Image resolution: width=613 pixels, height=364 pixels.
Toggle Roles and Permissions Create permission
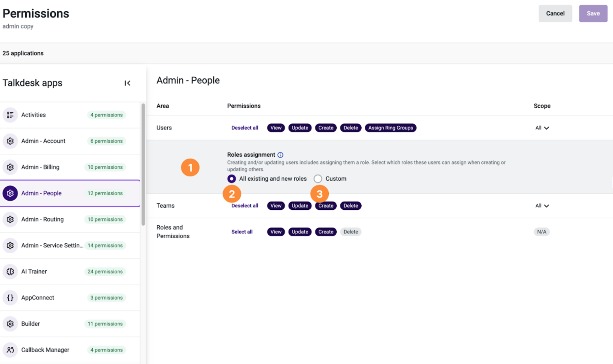pyautogui.click(x=326, y=232)
